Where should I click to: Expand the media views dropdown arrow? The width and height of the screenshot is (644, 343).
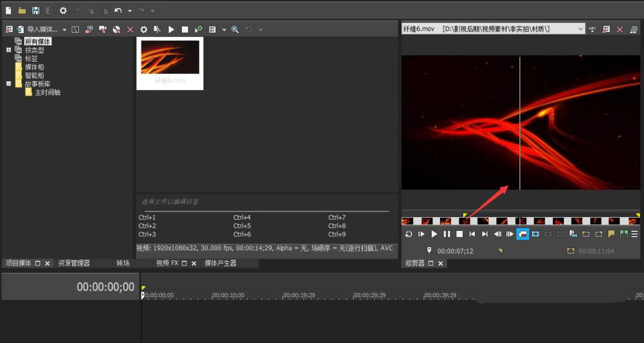(224, 29)
